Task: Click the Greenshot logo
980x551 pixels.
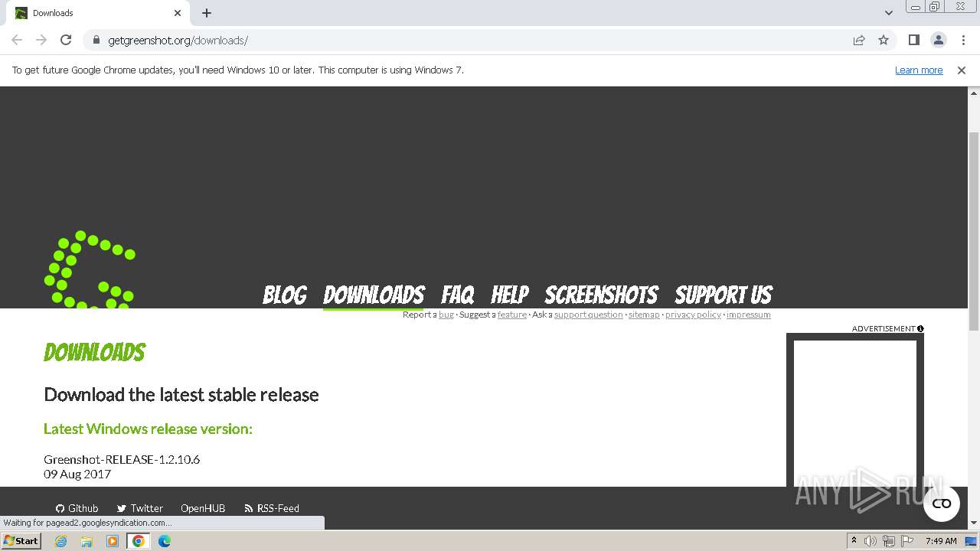Action: tap(90, 269)
